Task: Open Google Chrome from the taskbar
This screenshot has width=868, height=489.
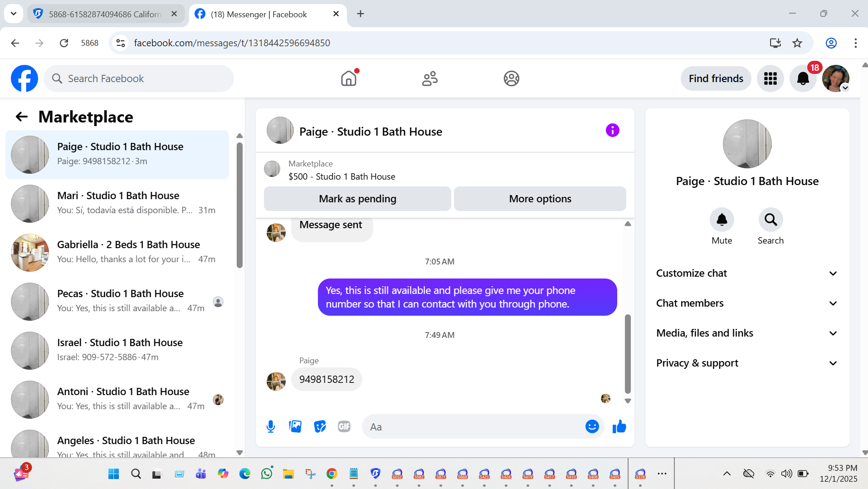Action: point(332,474)
